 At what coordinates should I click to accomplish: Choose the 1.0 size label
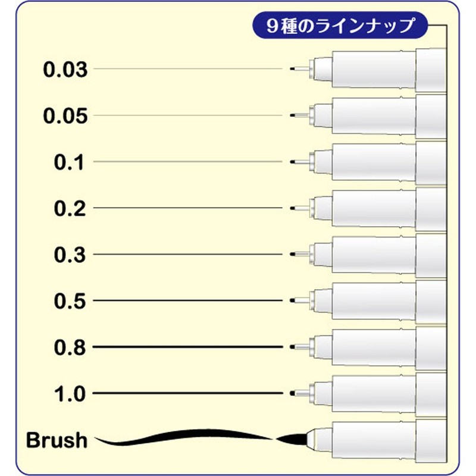click(71, 393)
